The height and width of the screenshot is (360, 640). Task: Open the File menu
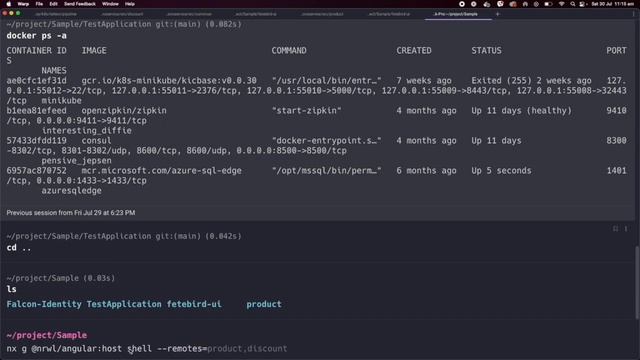click(39, 4)
